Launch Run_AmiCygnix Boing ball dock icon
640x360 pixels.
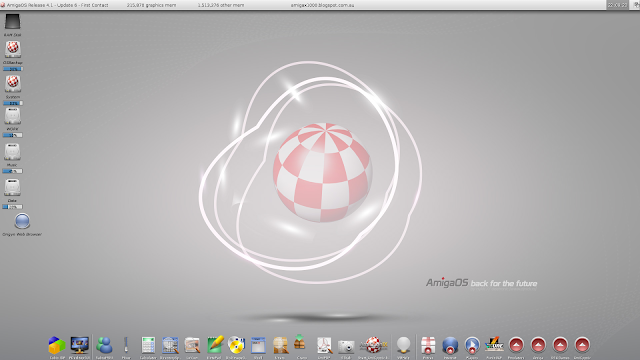tap(373, 345)
